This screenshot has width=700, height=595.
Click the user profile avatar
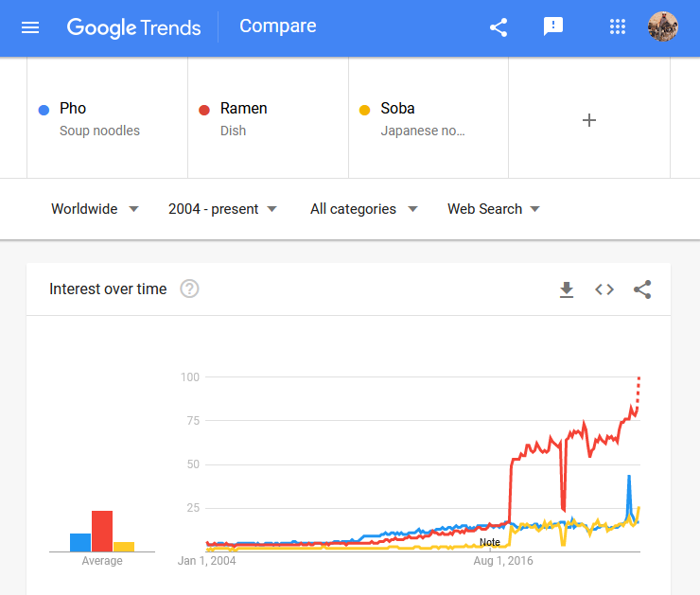663,27
